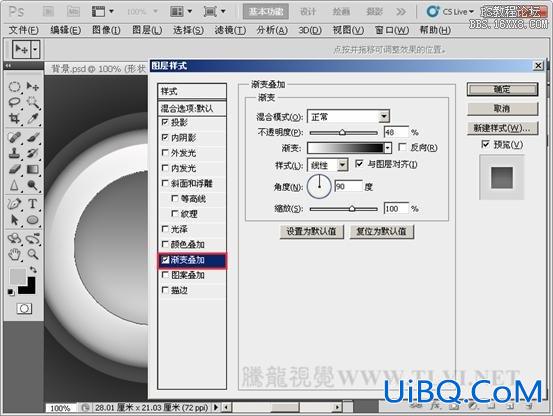The image size is (553, 416).
Task: Launch Mini Bridge from the application bar
Action: point(73,12)
